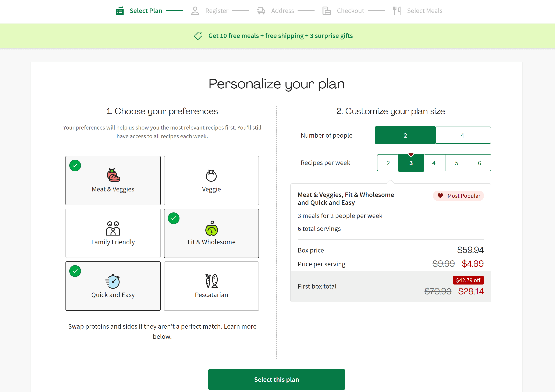Select the Veggie preference icon
The width and height of the screenshot is (555, 392).
[x=211, y=175]
